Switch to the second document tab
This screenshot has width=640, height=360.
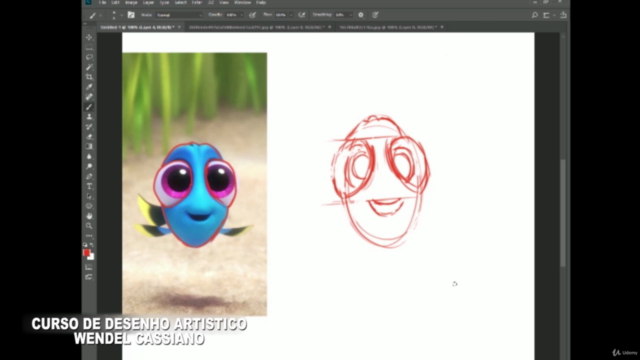coord(256,27)
